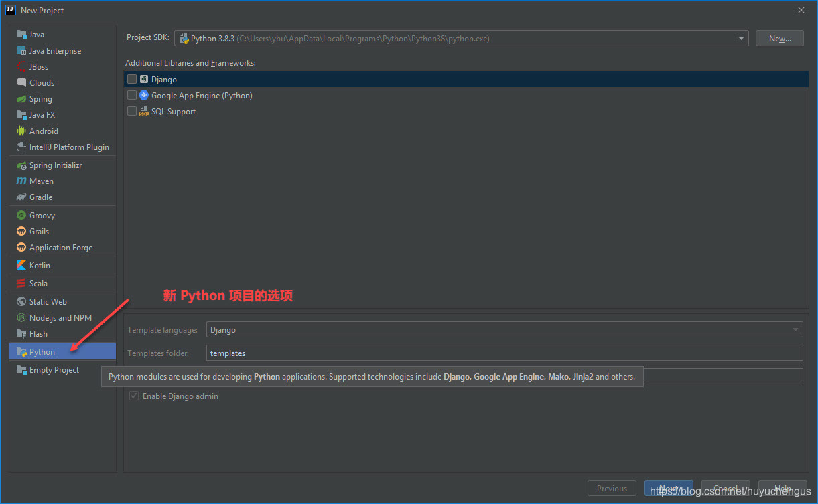Choose the Spring Initializr icon
The height and width of the screenshot is (504, 818).
[21, 165]
